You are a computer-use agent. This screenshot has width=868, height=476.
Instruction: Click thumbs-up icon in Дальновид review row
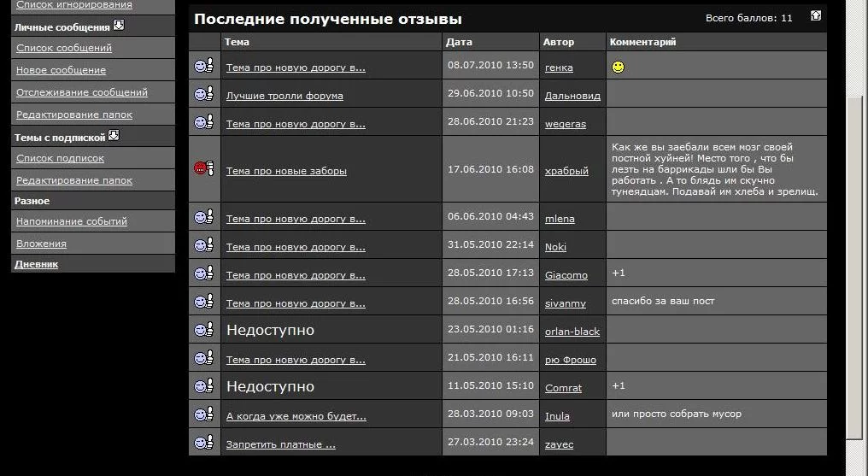[x=204, y=94]
